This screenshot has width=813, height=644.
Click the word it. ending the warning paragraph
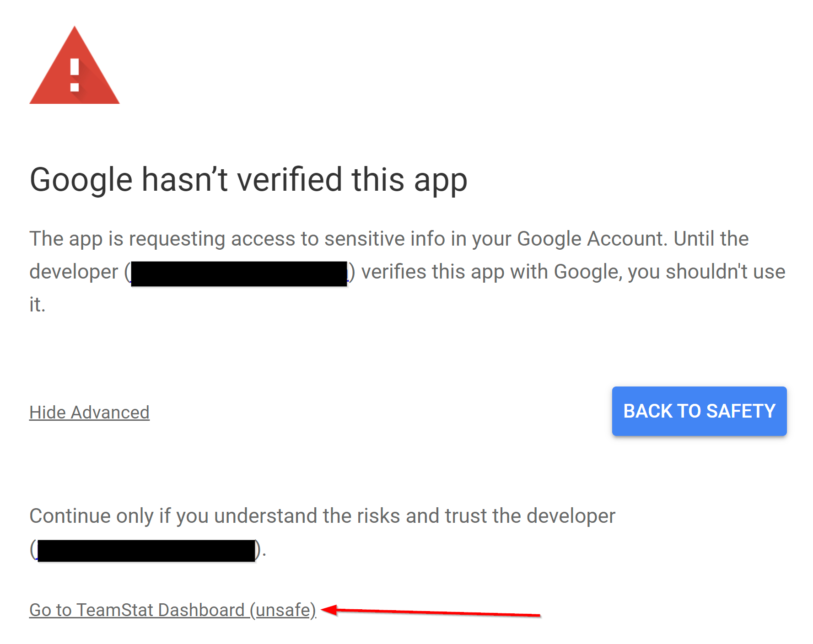(38, 305)
